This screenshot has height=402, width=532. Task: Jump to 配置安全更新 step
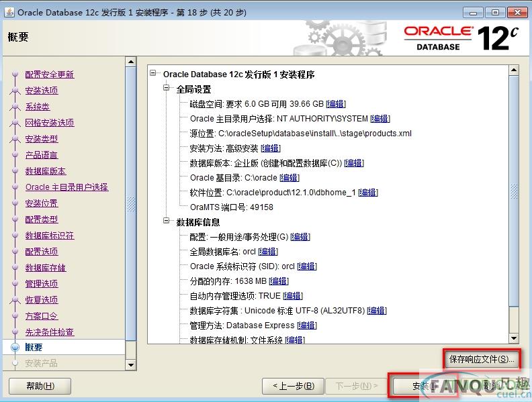(50, 74)
